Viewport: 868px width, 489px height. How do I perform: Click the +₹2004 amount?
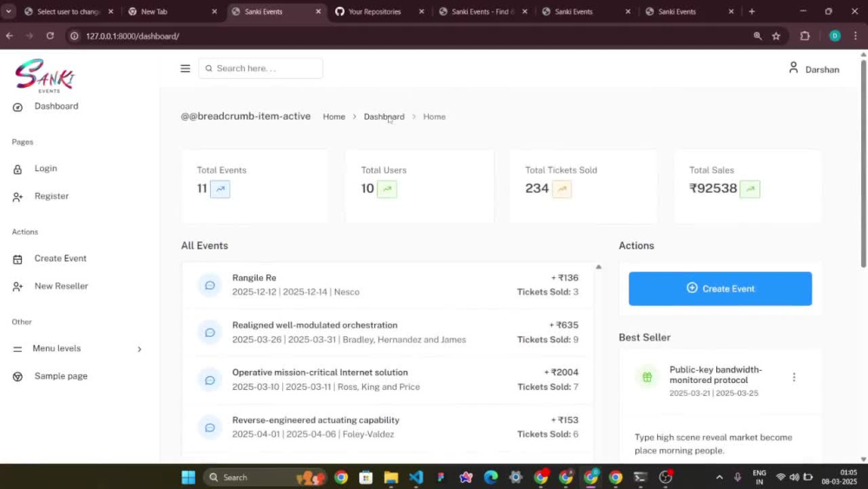[x=562, y=373]
